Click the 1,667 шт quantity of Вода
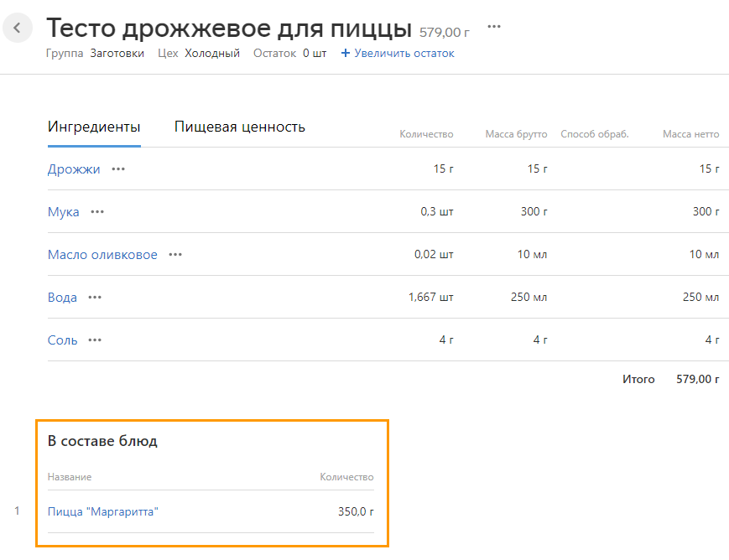This screenshot has height=560, width=729. pyautogui.click(x=431, y=298)
